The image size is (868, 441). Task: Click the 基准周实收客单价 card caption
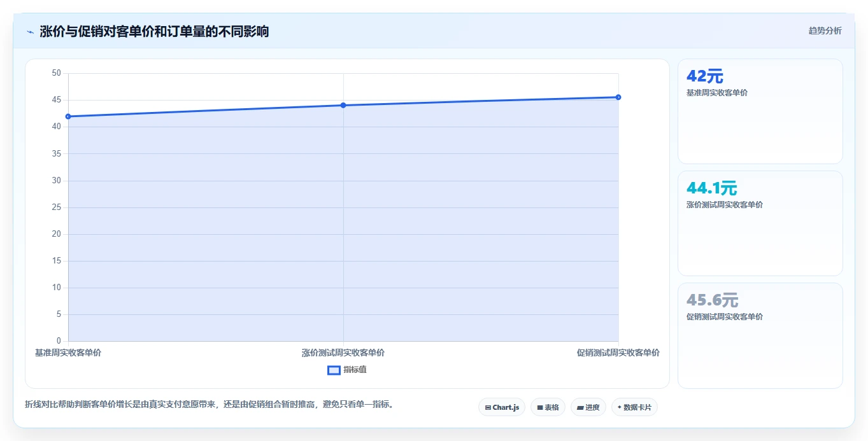pyautogui.click(x=717, y=93)
